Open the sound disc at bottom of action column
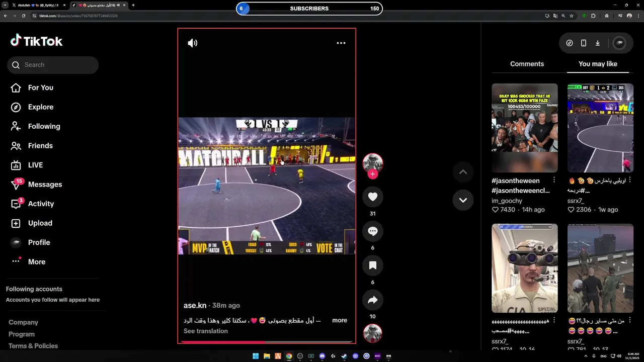This screenshot has width=644, height=362. [373, 333]
